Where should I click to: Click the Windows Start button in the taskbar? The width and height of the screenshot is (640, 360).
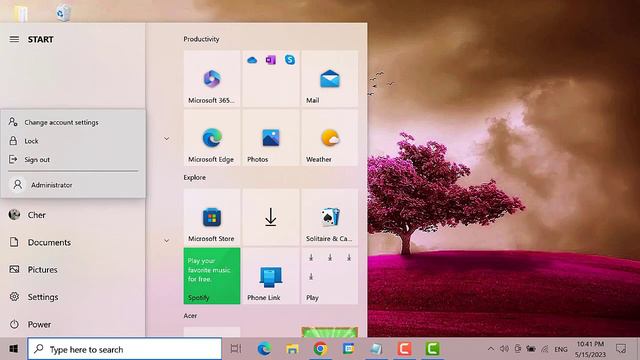coord(13,349)
